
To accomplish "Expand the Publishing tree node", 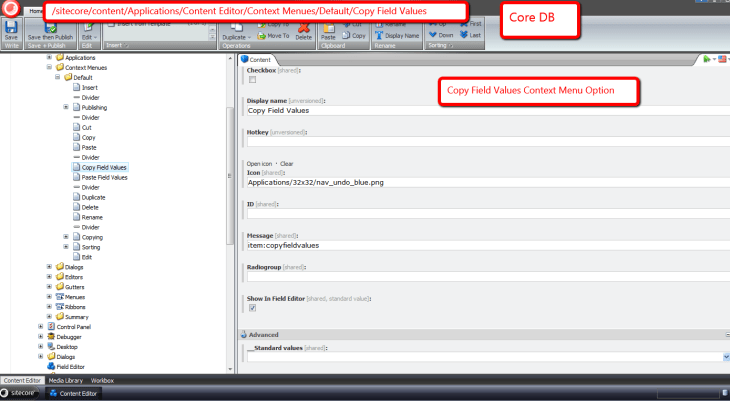I will (66, 107).
